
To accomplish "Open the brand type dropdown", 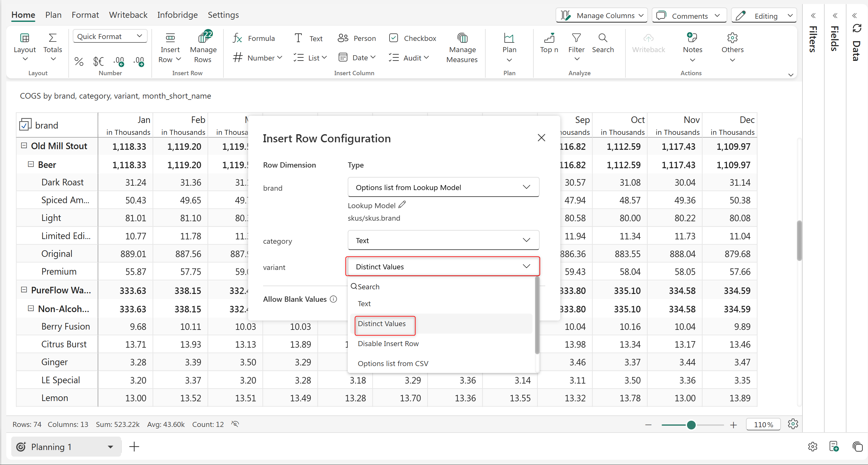I will point(443,187).
